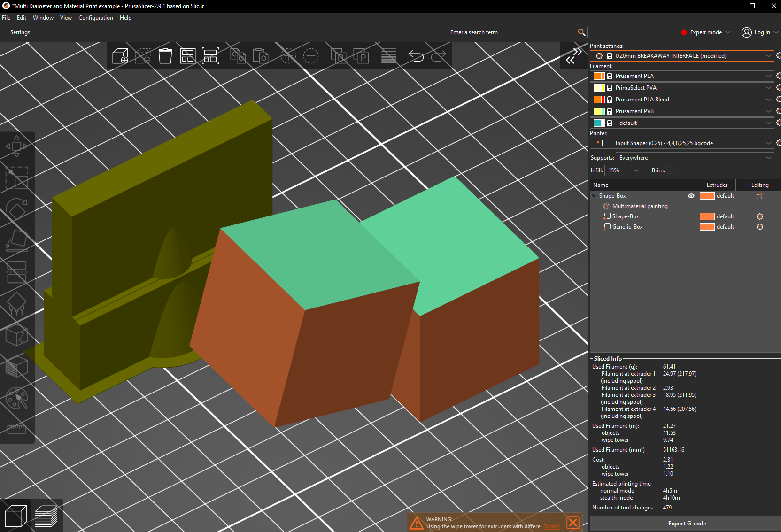Click the Arrange selection toolbar icon

(210, 56)
